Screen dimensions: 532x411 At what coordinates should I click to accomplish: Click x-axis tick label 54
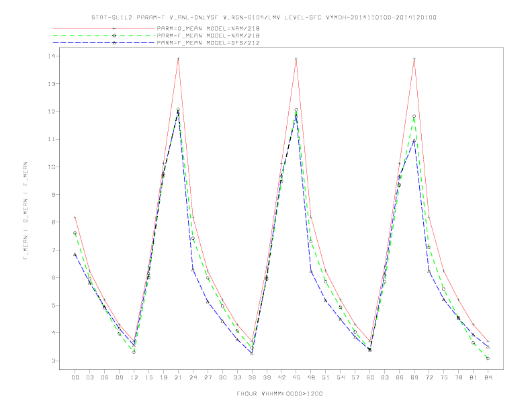pyautogui.click(x=341, y=377)
